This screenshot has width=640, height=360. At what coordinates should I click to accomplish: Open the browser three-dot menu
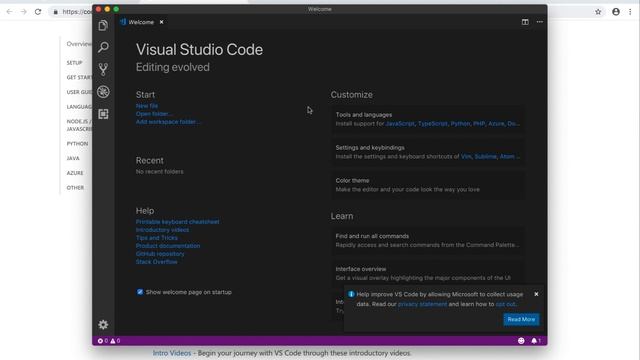[x=630, y=12]
